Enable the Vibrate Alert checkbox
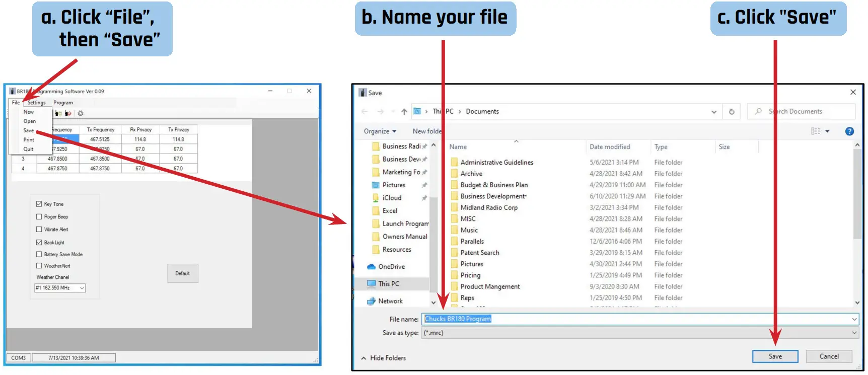This screenshot has height=375, width=868. [39, 229]
